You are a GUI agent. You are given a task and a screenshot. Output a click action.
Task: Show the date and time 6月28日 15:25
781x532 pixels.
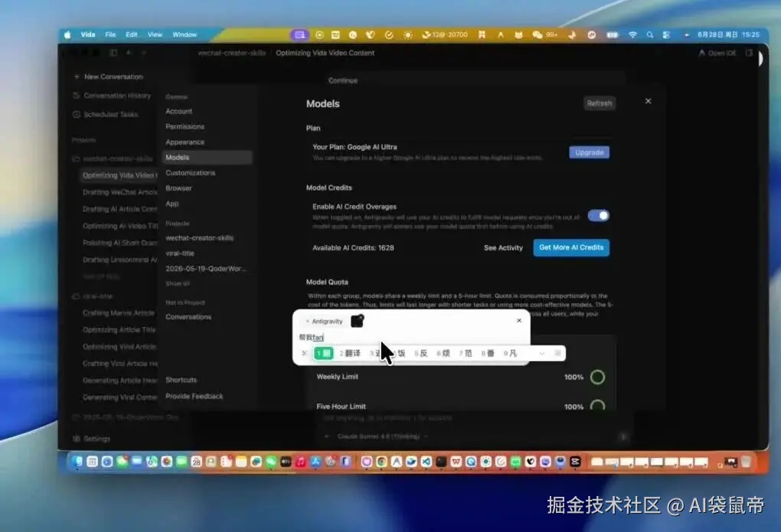pos(729,34)
